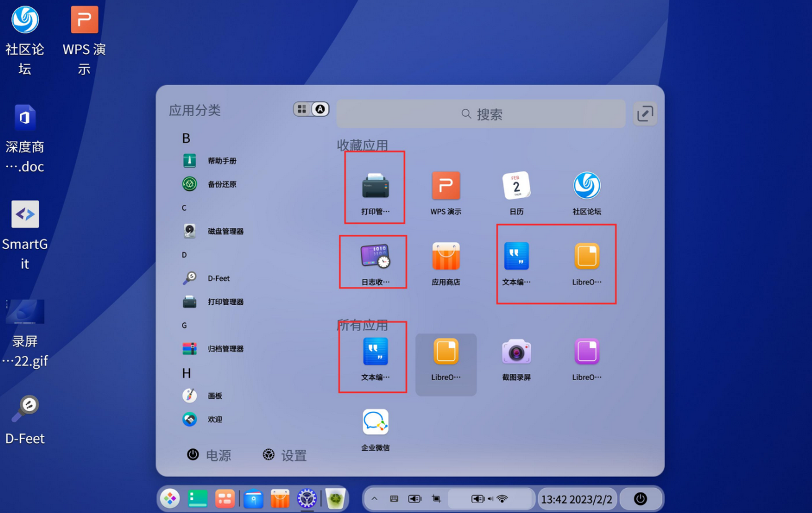Open orange LibreO… icon in 收藏应用

(587, 256)
